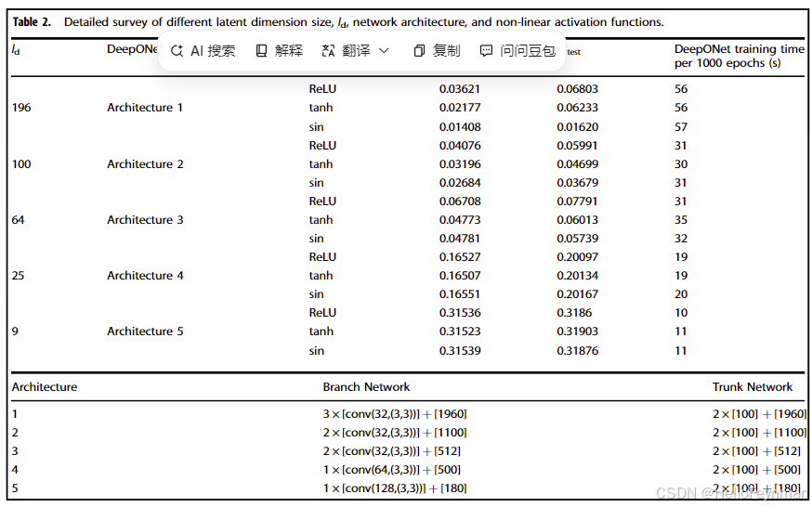The width and height of the screenshot is (812, 507).
Task: Click trunk entry '2×[100]+[1100]'
Action: (x=759, y=433)
